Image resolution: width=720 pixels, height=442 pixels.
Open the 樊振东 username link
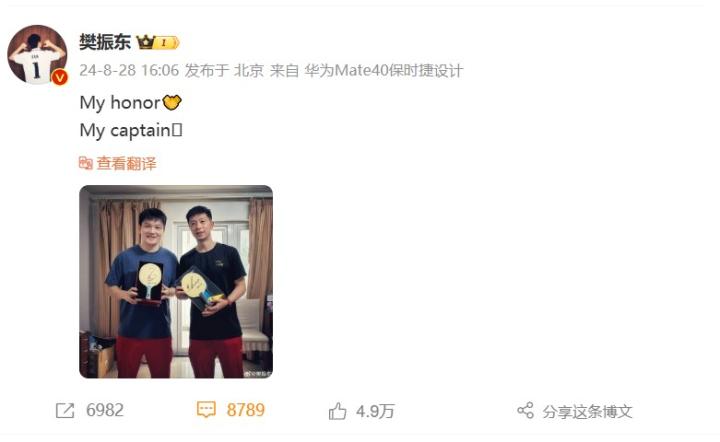coord(105,42)
